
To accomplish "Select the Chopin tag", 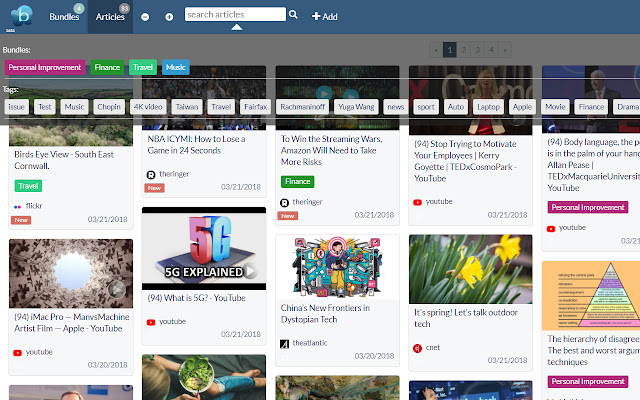I will [109, 106].
